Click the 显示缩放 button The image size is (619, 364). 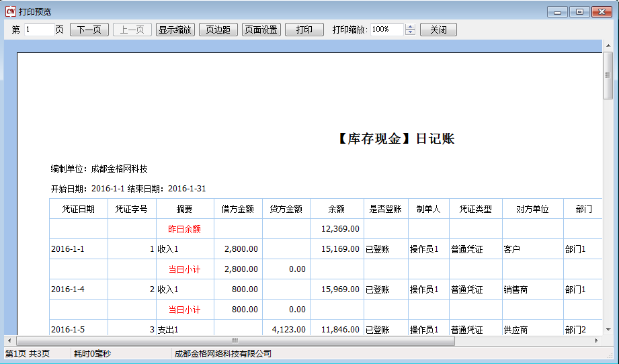tap(175, 30)
